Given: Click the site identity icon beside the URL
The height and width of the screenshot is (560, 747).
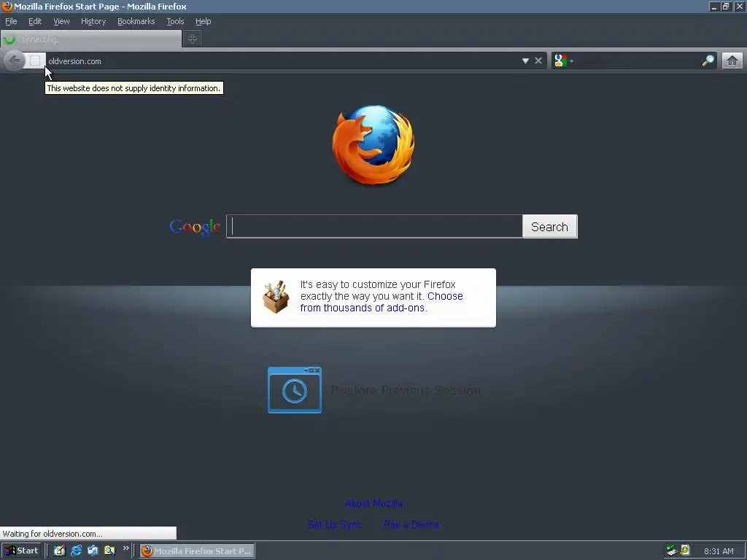Looking at the screenshot, I should click(x=35, y=61).
